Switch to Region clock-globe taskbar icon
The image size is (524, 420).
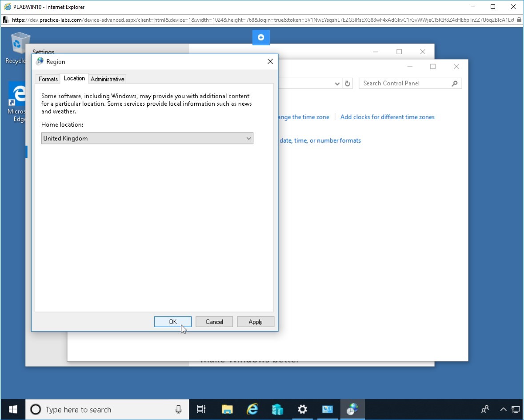tap(352, 409)
